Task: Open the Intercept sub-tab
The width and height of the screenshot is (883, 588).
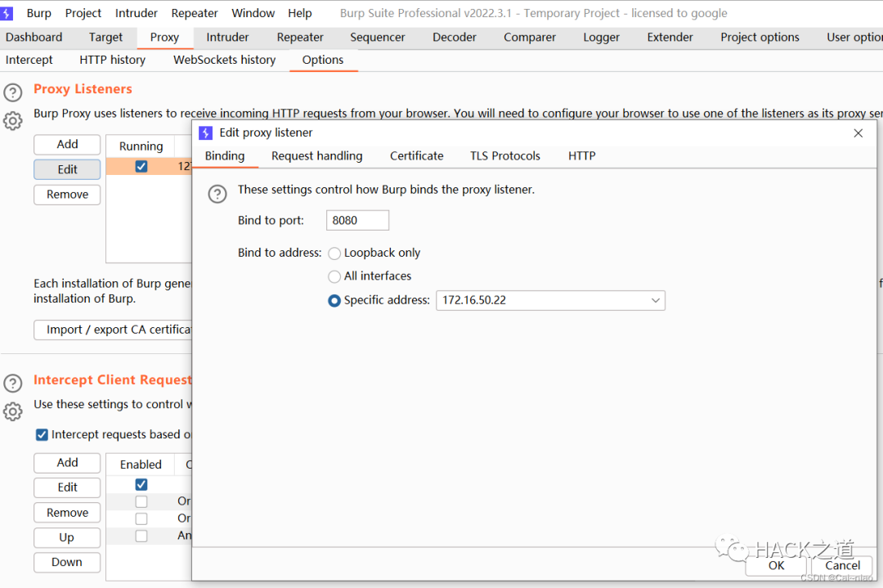Action: pyautogui.click(x=29, y=60)
